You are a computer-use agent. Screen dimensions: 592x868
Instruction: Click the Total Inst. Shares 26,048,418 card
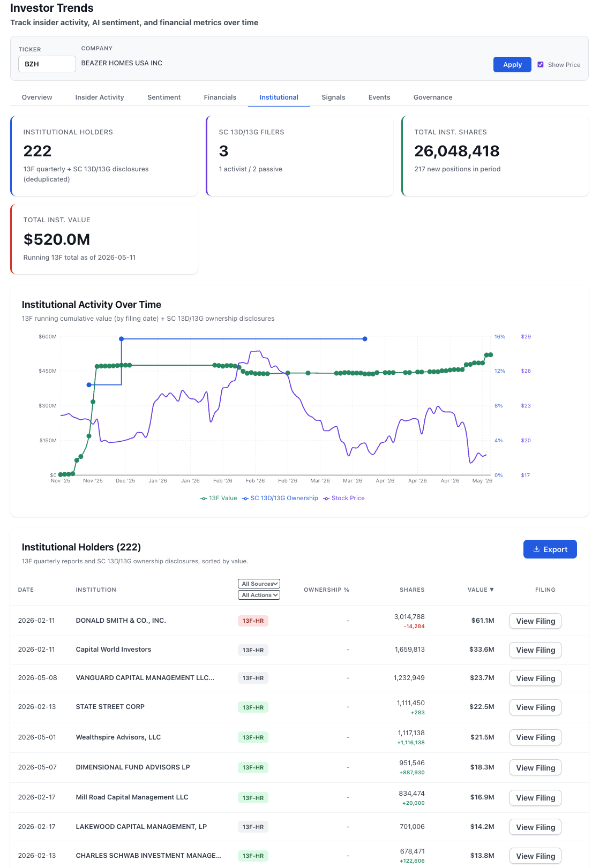pyautogui.click(x=495, y=156)
